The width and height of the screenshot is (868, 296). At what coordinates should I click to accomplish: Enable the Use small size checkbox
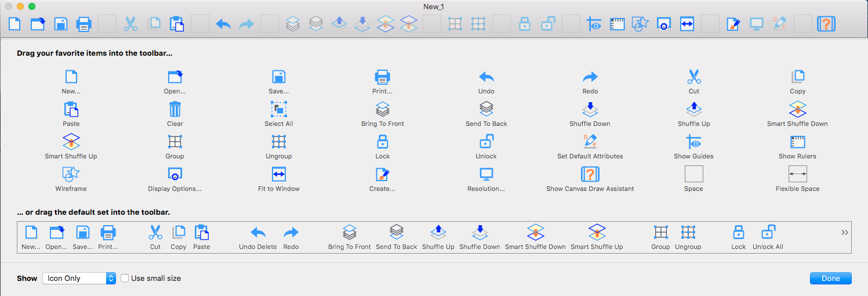tap(125, 279)
